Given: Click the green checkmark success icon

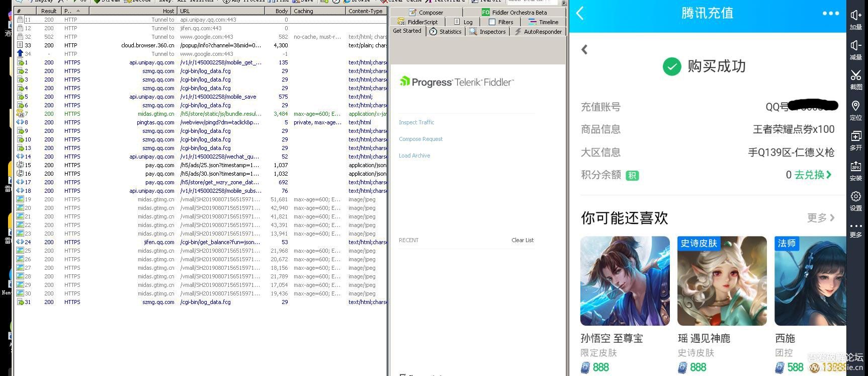Looking at the screenshot, I should pos(671,66).
